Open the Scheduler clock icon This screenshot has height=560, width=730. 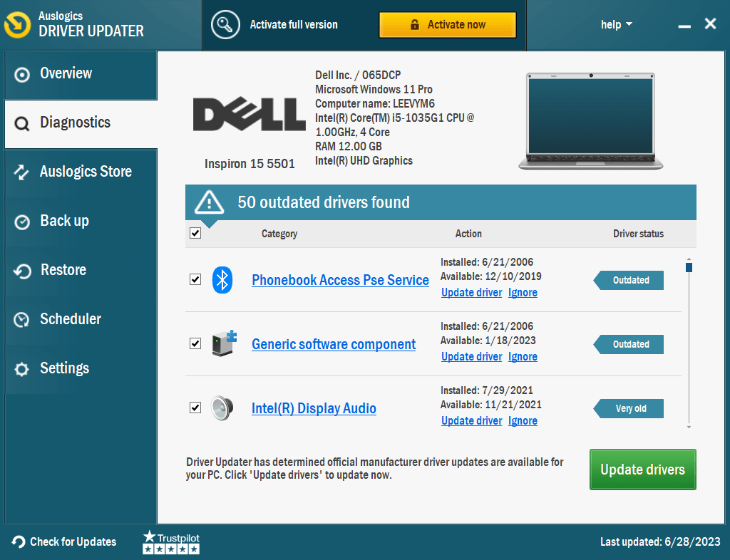(x=21, y=318)
